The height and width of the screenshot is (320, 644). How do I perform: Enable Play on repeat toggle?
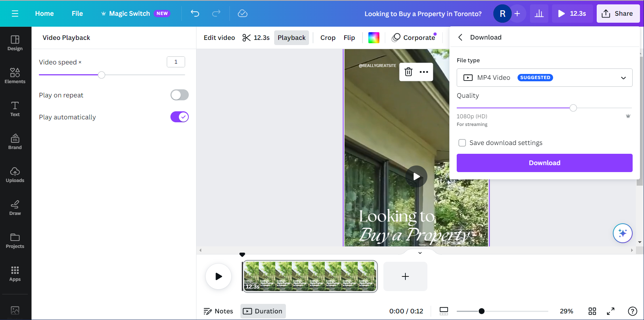[x=179, y=95]
